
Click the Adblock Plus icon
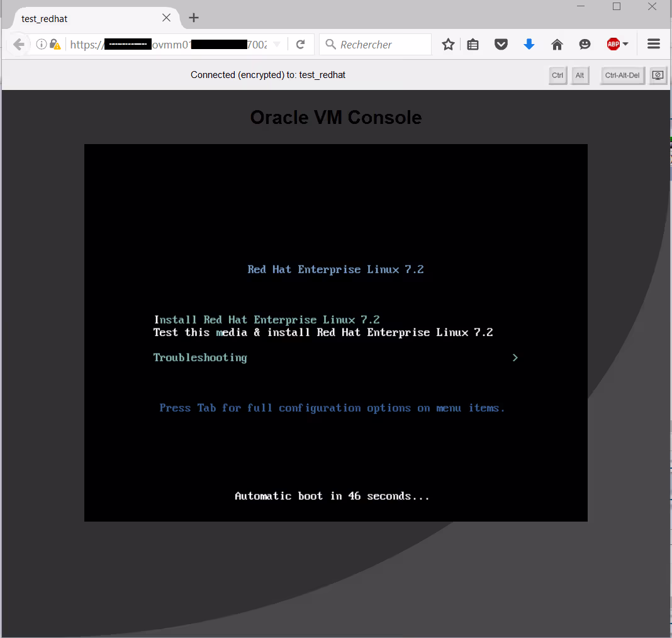(613, 44)
